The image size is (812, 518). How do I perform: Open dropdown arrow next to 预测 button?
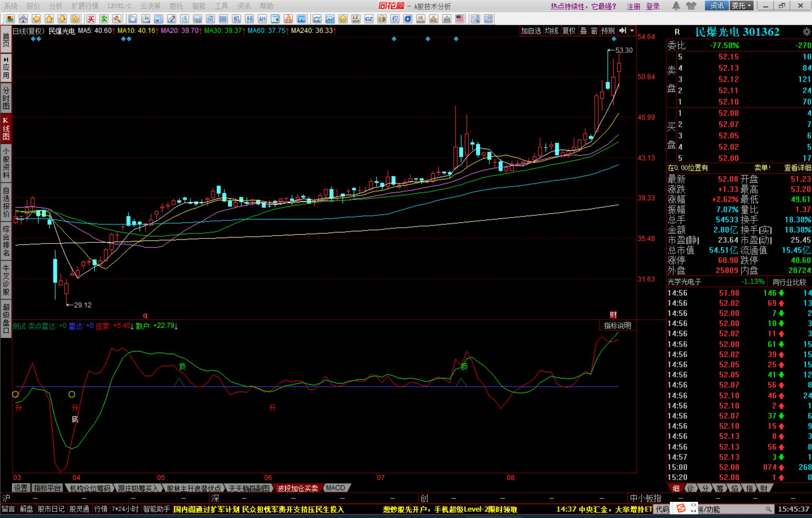point(632,31)
